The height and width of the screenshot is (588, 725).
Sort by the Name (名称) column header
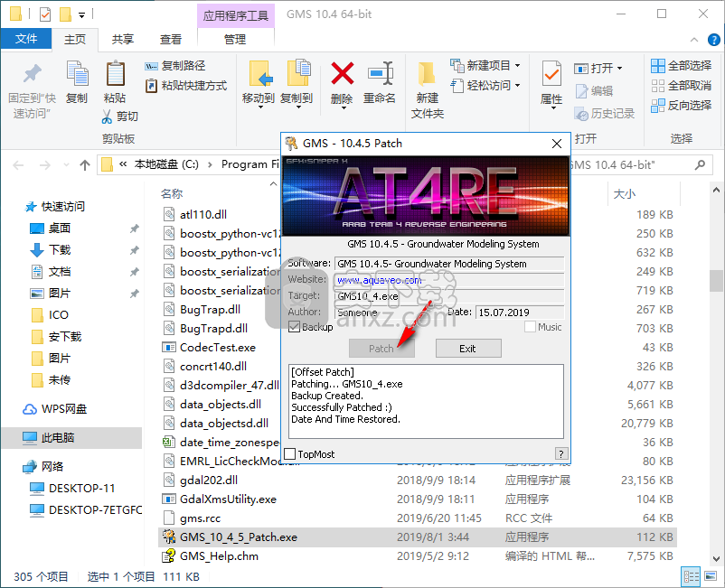172,194
